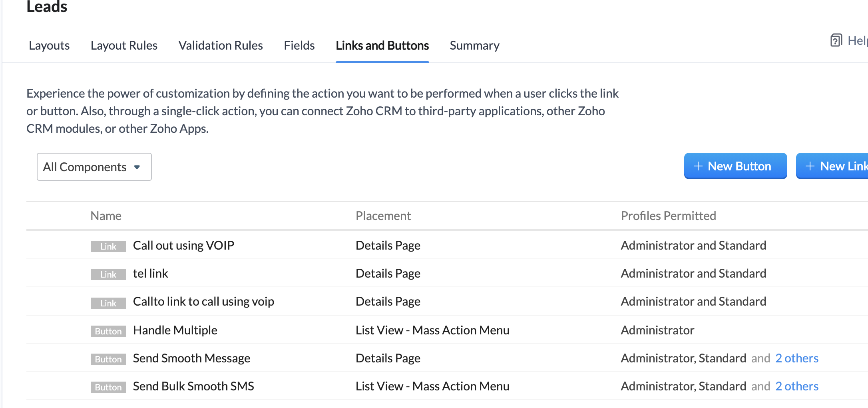Click the Link badge beside tel link
Screen dimensions: 868x408
tap(108, 274)
